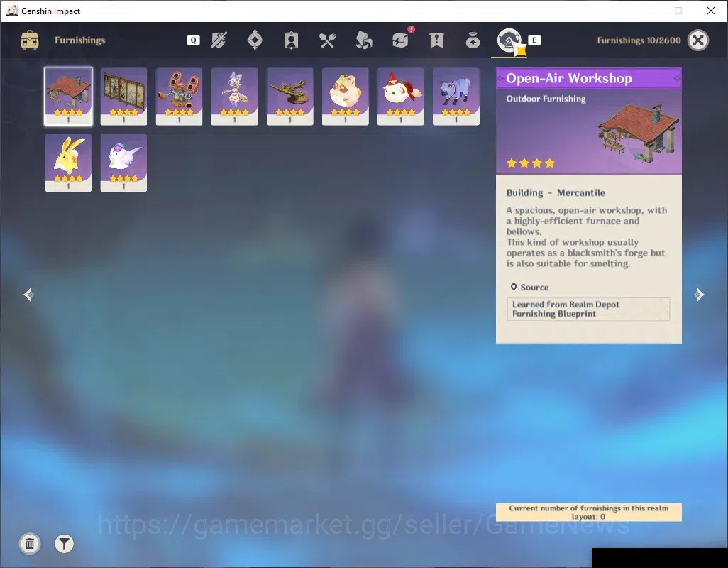
Task: Open the Food inventory tab
Action: pos(327,40)
